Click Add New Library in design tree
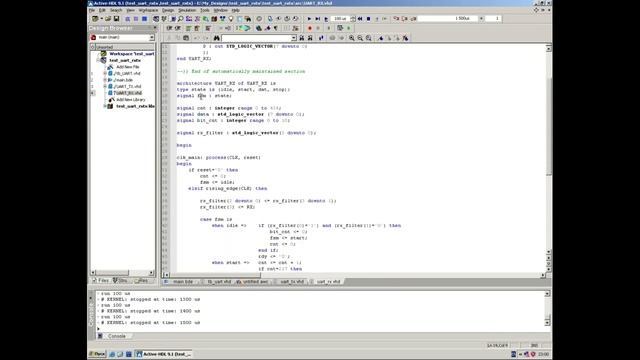This screenshot has height=360, width=640. click(x=131, y=100)
